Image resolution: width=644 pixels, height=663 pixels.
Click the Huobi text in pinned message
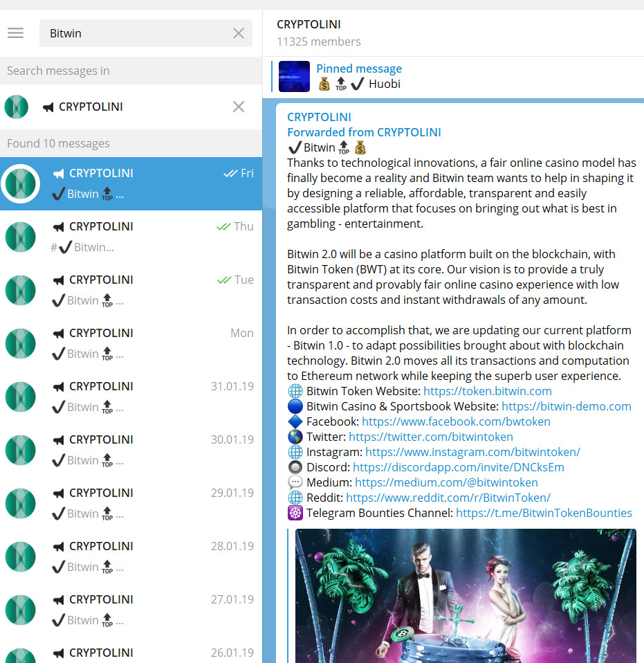coord(385,84)
